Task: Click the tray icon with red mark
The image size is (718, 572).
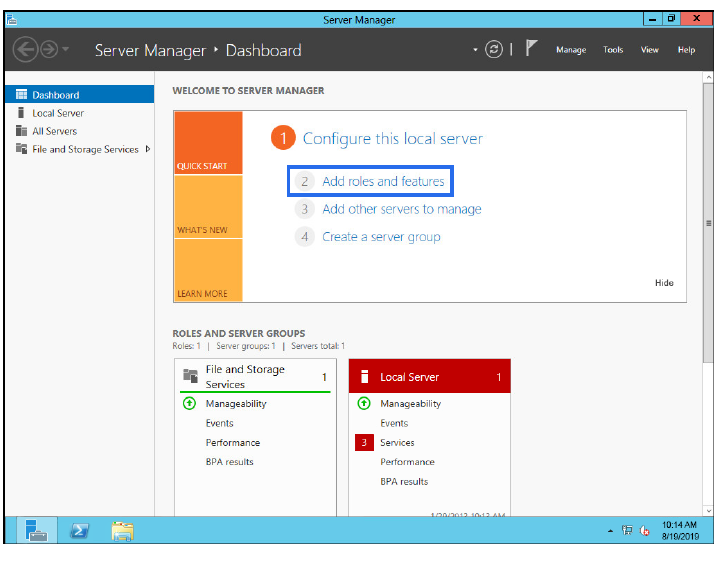Action: tap(645, 530)
